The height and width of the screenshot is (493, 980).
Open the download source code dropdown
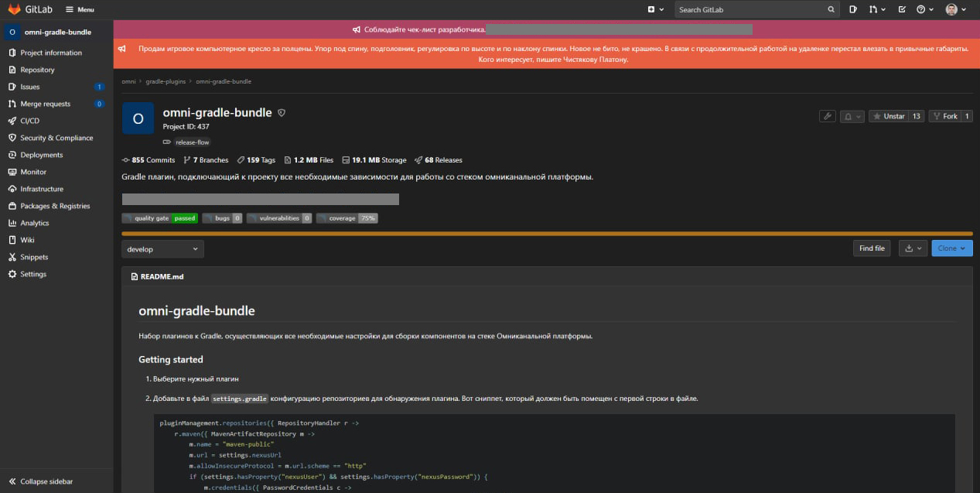912,248
